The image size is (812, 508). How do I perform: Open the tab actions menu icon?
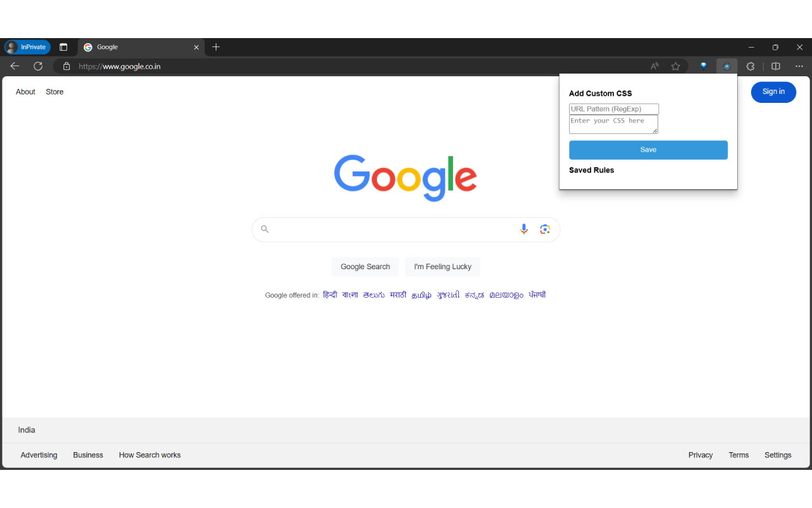tap(63, 47)
